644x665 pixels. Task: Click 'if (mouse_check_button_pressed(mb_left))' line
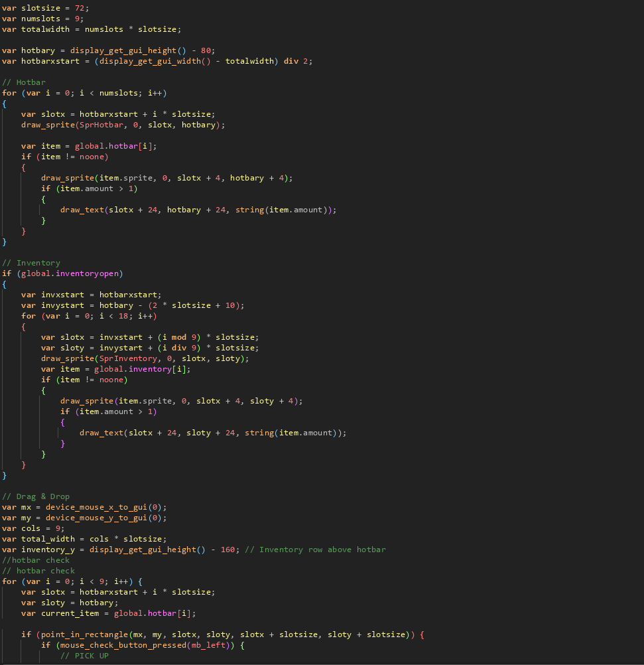pyautogui.click(x=143, y=645)
